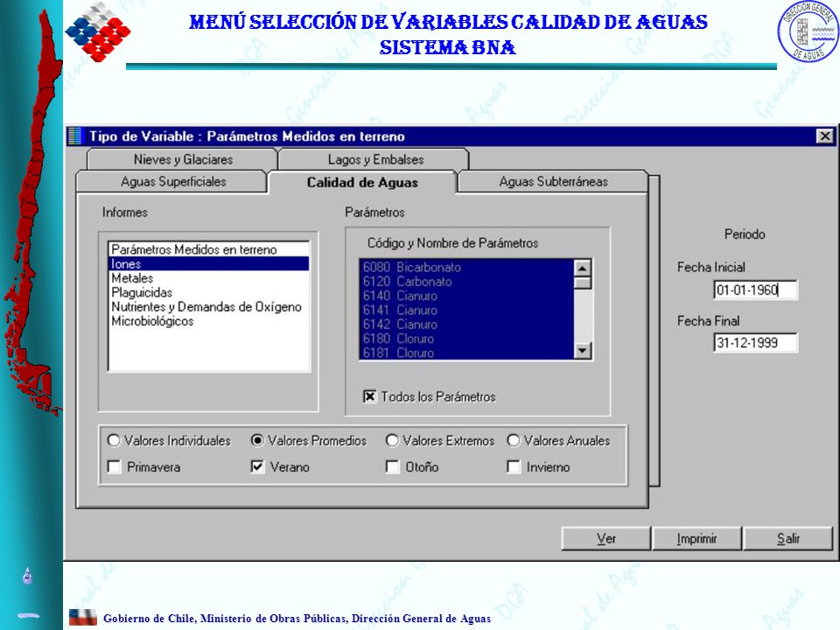Click the parameters list scrollbar thumb
The image size is (840, 630).
[582, 283]
